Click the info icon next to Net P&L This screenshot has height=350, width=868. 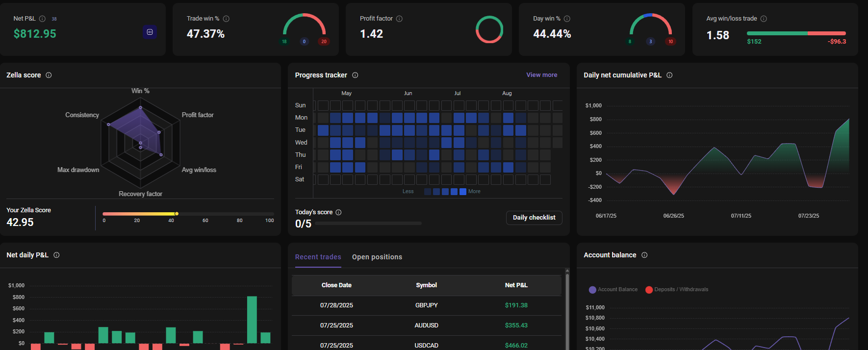pos(42,19)
